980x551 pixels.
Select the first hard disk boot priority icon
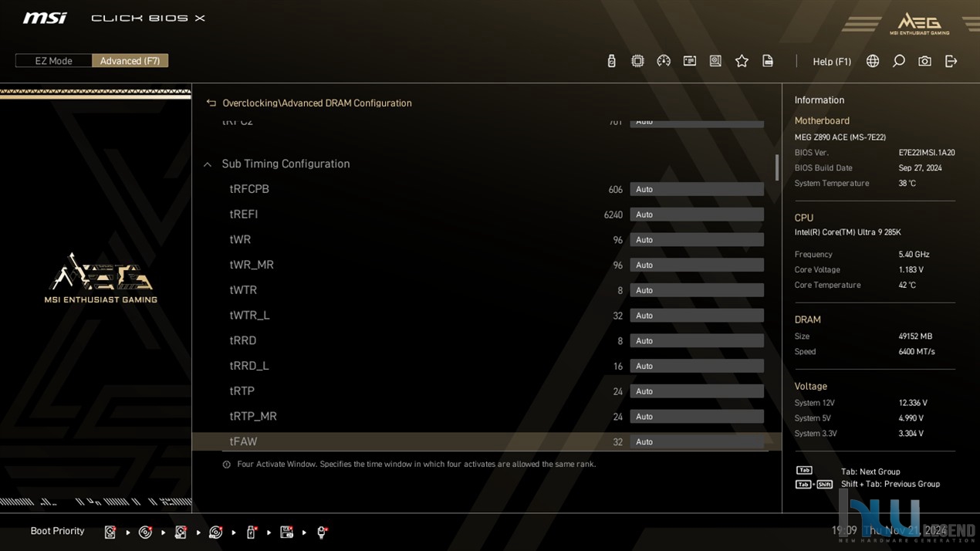[x=110, y=532]
